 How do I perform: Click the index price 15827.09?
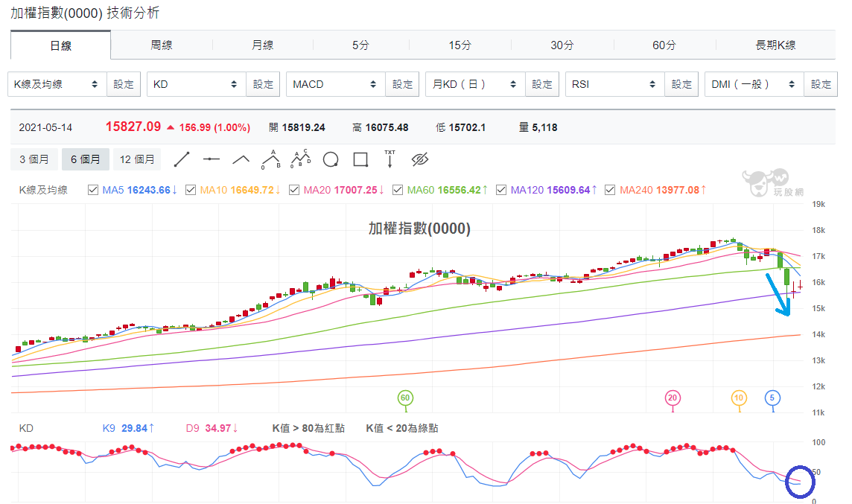(x=133, y=127)
